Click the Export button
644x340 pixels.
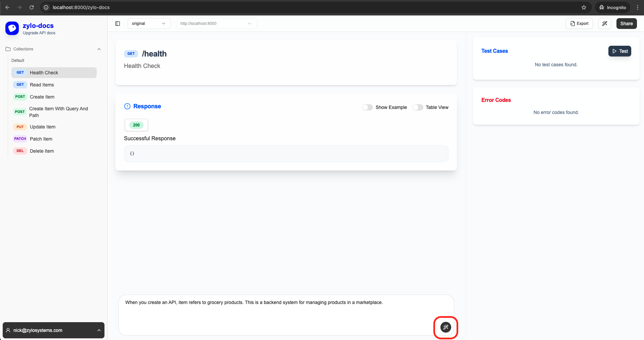[x=579, y=24]
